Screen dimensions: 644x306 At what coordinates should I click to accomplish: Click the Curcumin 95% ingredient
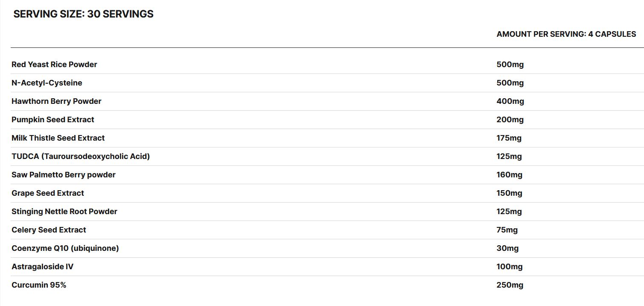pos(39,285)
